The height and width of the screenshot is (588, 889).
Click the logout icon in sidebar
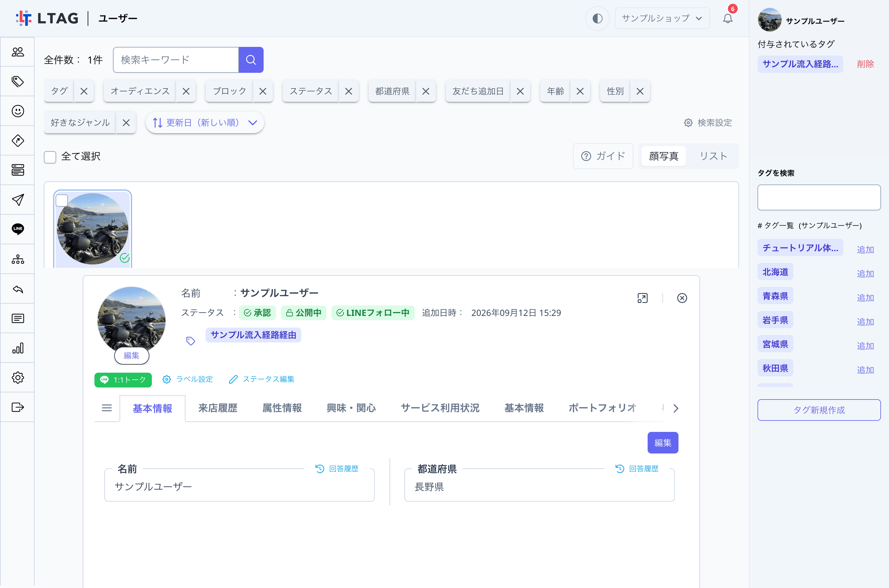coord(18,407)
